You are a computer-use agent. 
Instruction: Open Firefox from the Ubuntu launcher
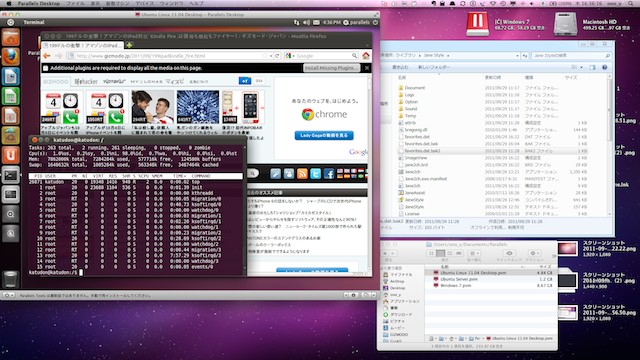(x=11, y=56)
